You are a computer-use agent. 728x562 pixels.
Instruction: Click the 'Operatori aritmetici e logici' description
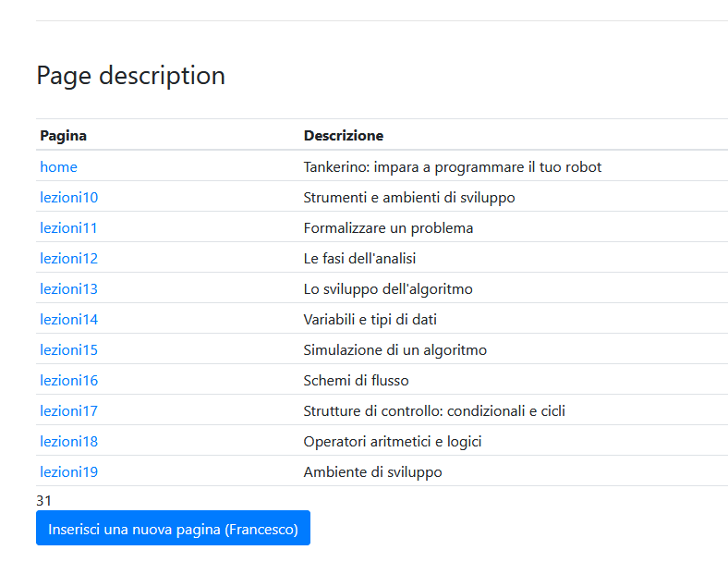tap(392, 442)
